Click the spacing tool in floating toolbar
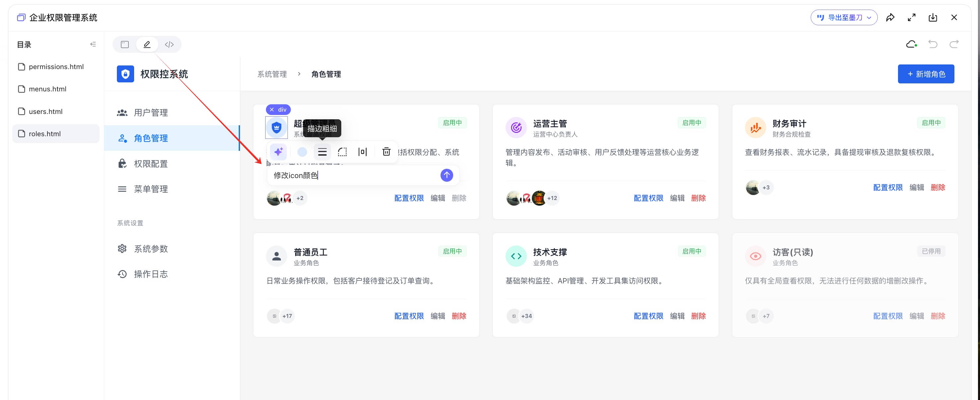 (x=363, y=152)
